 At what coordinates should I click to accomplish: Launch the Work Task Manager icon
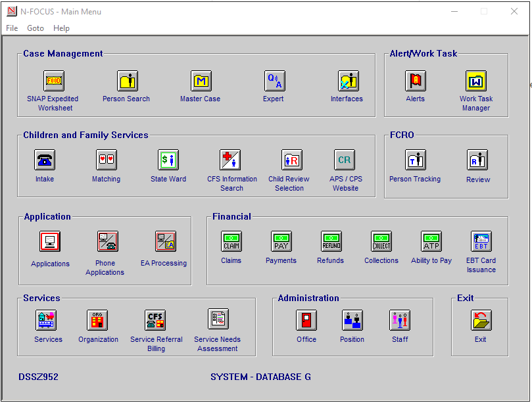(x=475, y=81)
